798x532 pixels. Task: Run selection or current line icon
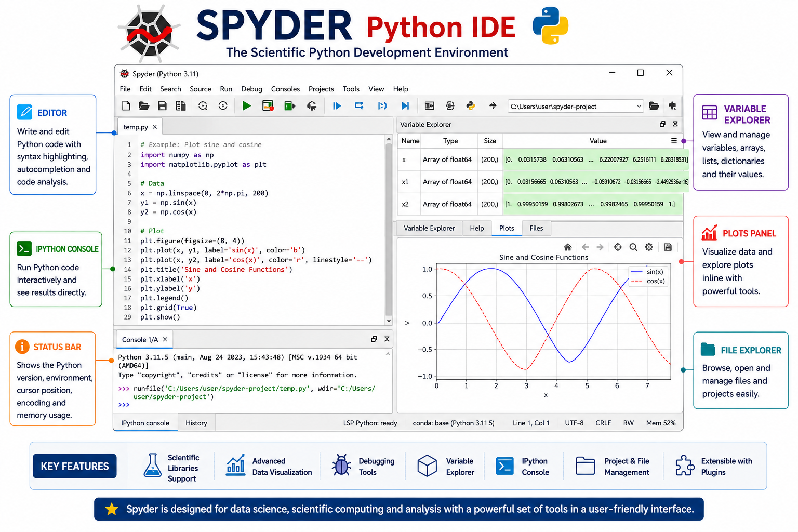(x=312, y=106)
